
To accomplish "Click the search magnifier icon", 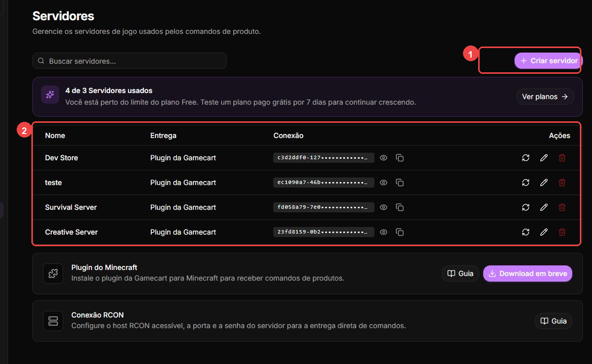I will 41,61.
